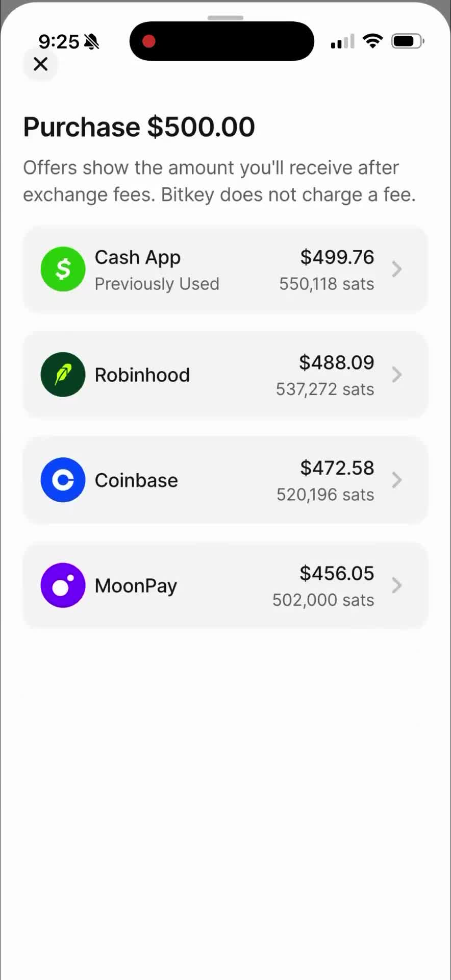
Task: Tap the muted notifications bell icon
Action: point(92,41)
